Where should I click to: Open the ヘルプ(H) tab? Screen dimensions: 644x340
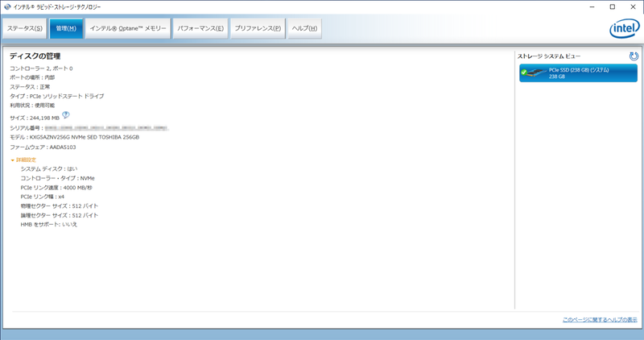tap(304, 28)
